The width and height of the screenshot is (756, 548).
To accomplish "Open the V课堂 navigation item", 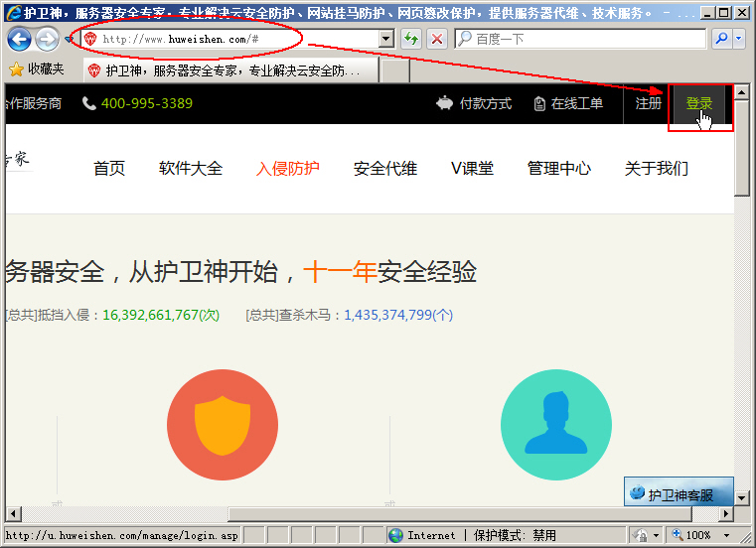I will coord(472,168).
